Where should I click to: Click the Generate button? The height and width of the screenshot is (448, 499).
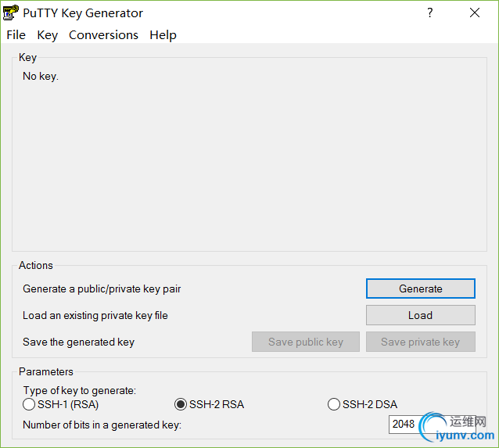pos(420,289)
